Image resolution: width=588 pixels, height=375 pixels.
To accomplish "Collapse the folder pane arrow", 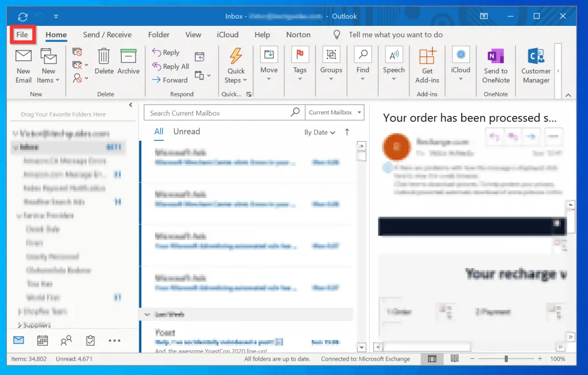I will tap(130, 105).
